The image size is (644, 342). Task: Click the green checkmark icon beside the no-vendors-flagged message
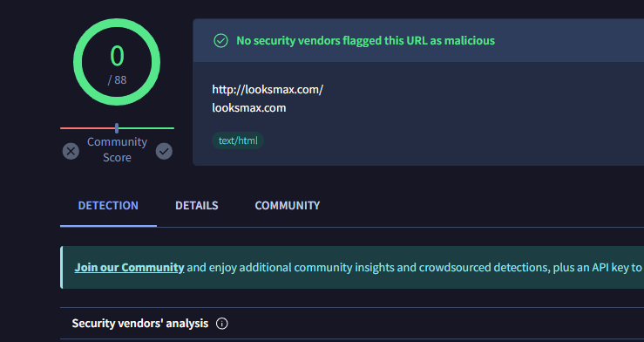coord(220,41)
